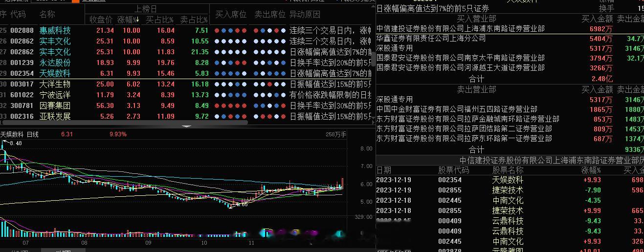Click the 代码 column header
644x252 pixels.
[x=18, y=14]
